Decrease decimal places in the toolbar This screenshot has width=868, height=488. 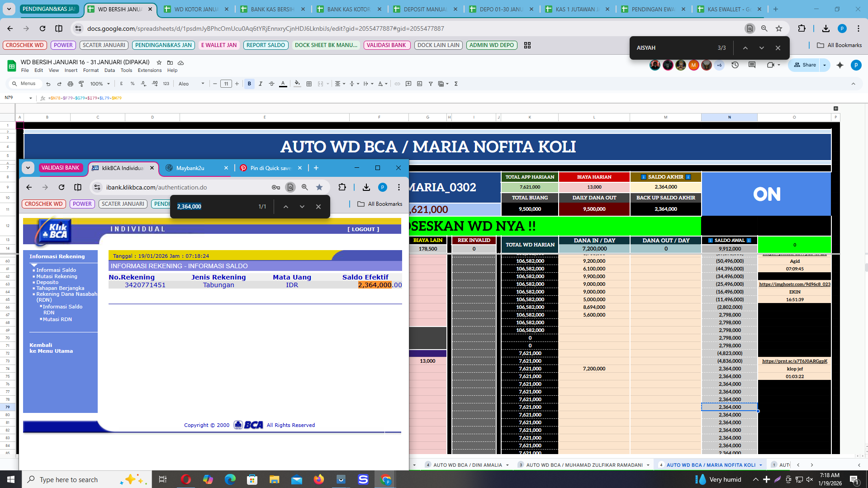143,84
